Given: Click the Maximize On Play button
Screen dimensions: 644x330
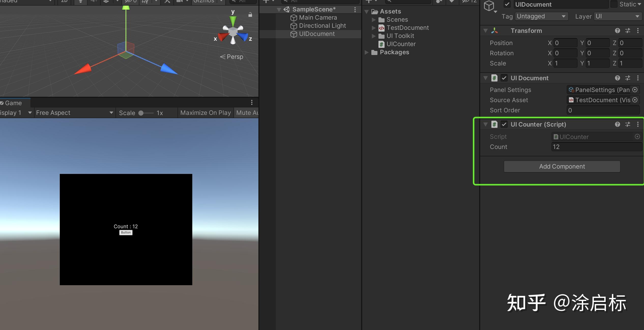Looking at the screenshot, I should coord(205,113).
